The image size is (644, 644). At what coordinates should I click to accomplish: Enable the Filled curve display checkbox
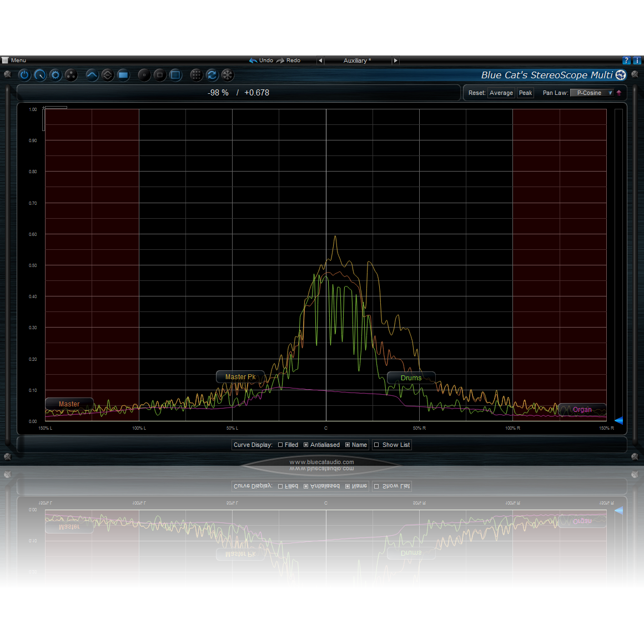(280, 445)
